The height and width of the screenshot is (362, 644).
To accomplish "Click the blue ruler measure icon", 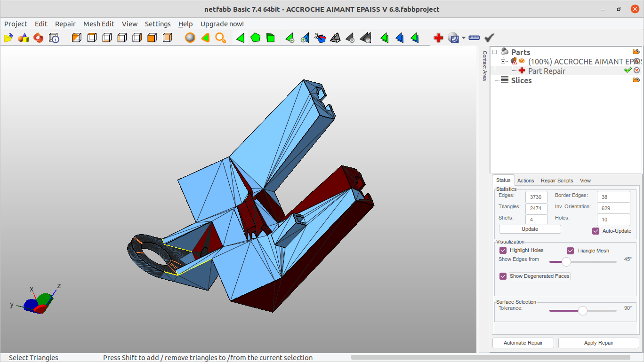I will click(x=474, y=38).
